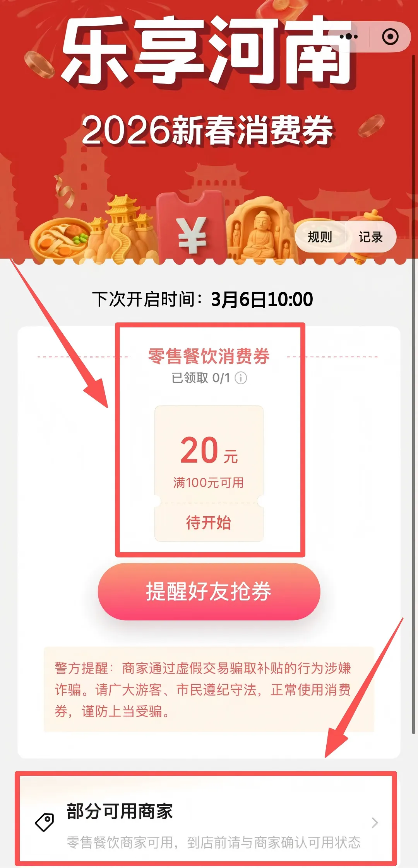Tap the red yuan coupon icon in banner

[191, 228]
